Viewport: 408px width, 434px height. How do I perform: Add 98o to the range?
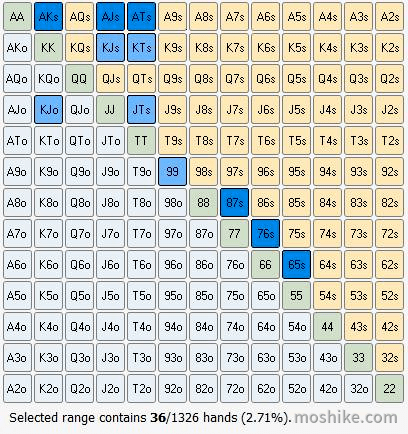pyautogui.click(x=172, y=203)
